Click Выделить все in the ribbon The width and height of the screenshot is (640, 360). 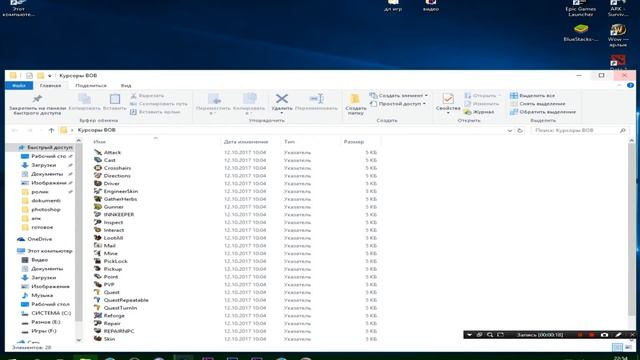[532, 96]
